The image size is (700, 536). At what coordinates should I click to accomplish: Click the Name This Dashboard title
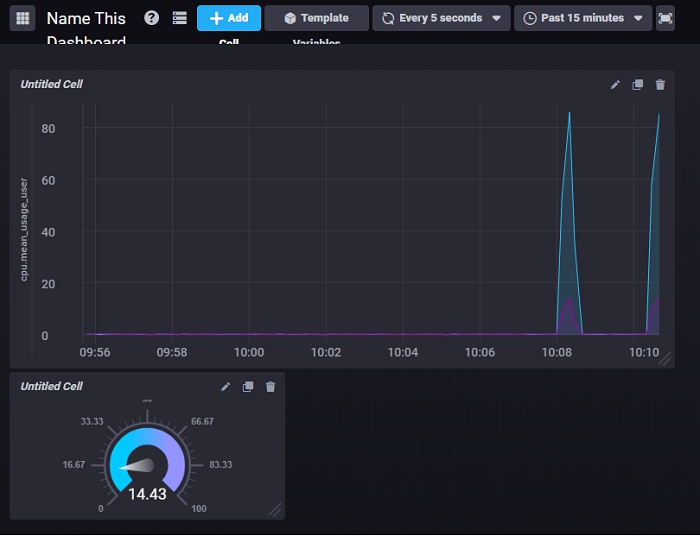(86, 19)
